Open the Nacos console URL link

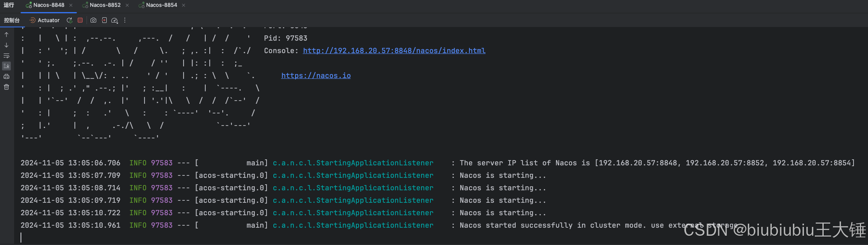point(394,51)
